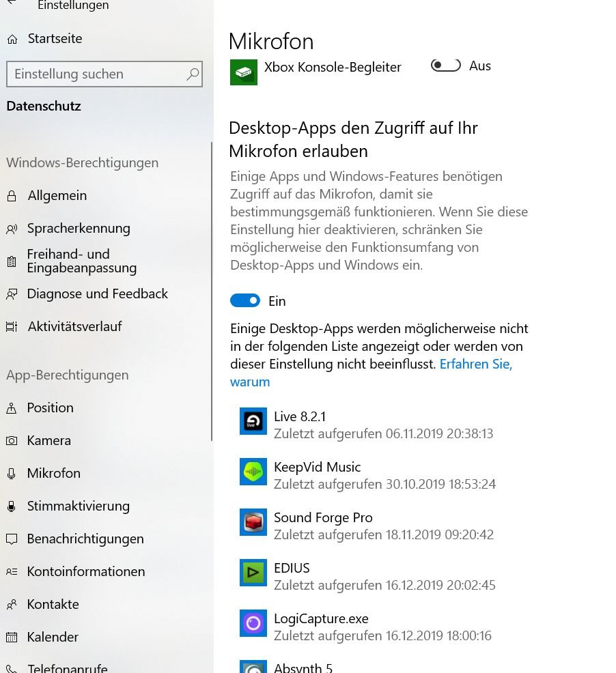This screenshot has width=616, height=673.
Task: Click the EDIUS app icon
Action: click(x=253, y=573)
